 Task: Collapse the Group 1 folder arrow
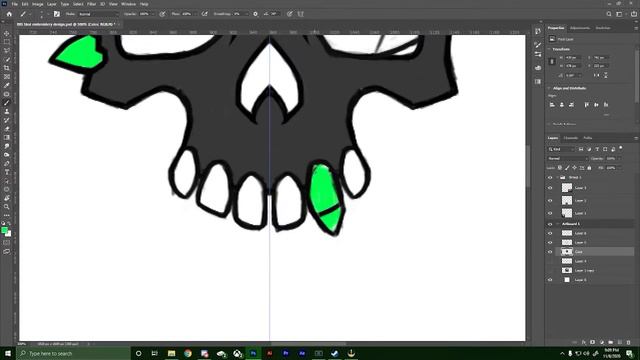[x=557, y=178]
